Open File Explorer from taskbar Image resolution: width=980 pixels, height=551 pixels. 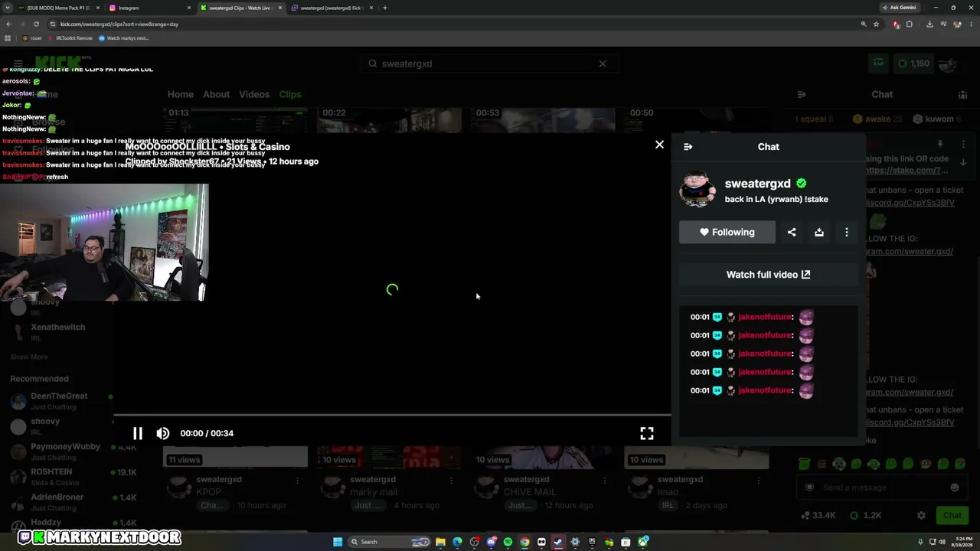440,542
